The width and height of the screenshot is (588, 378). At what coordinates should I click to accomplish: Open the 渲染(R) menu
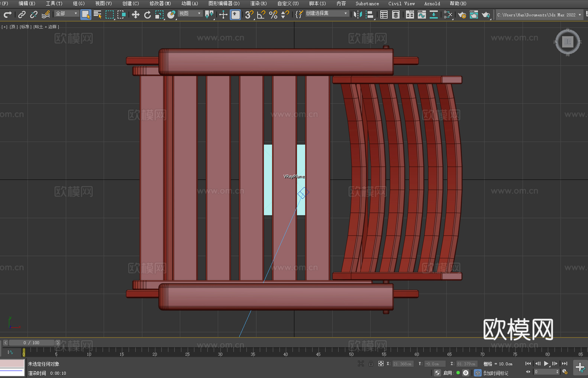258,3
